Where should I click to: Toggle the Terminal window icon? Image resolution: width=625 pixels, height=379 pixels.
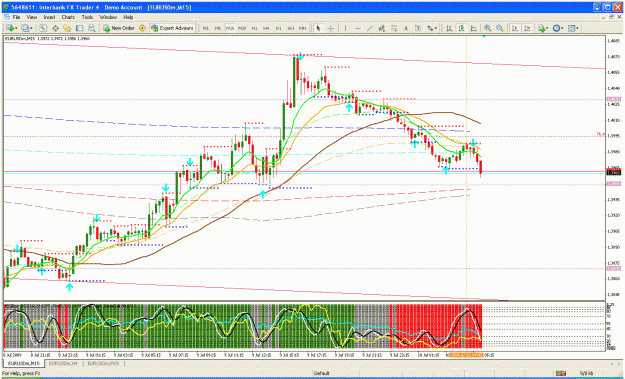(79, 28)
